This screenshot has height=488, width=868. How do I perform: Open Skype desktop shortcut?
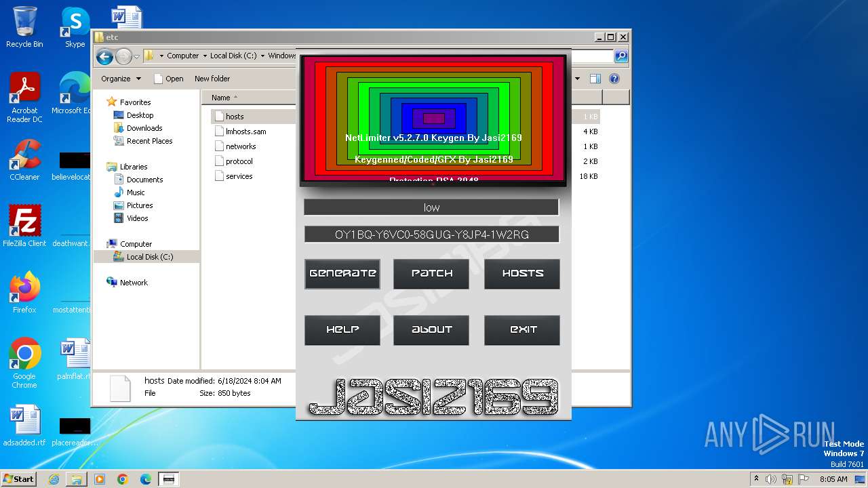point(75,27)
